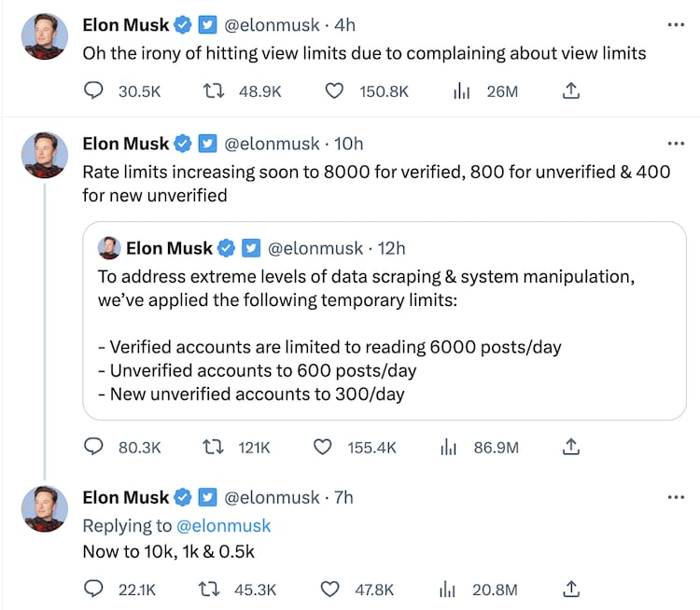Image resolution: width=700 pixels, height=610 pixels.
Task: Open more options on the 4h tweet
Action: 676,25
